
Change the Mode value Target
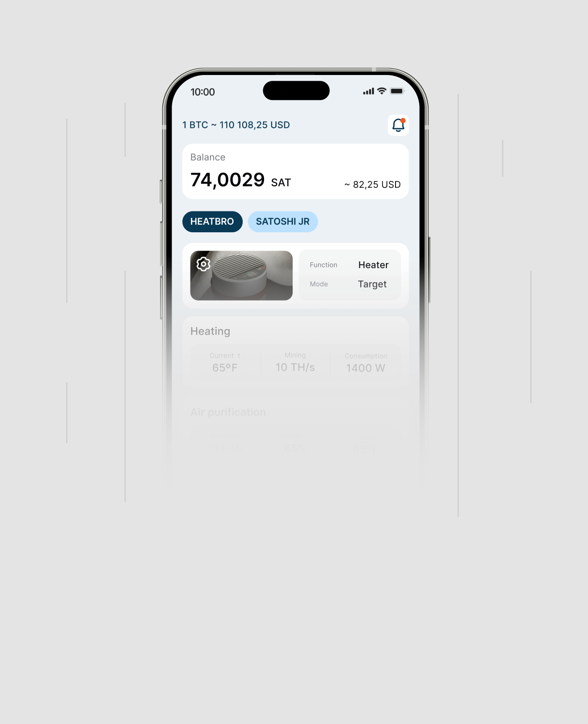(372, 284)
